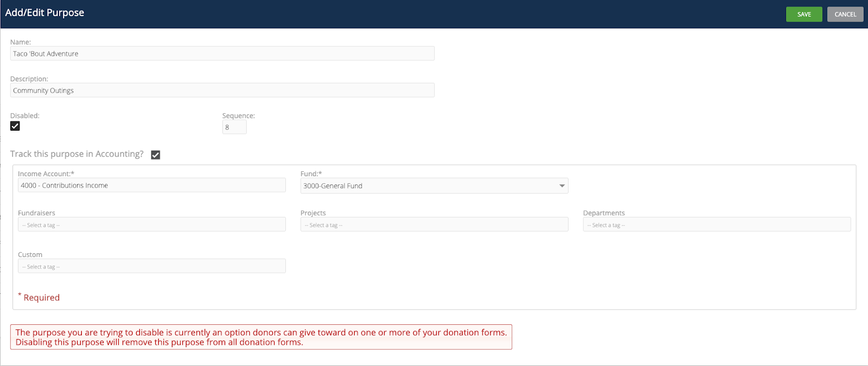The image size is (868, 366).
Task: Click the CANCEL button
Action: (x=845, y=14)
